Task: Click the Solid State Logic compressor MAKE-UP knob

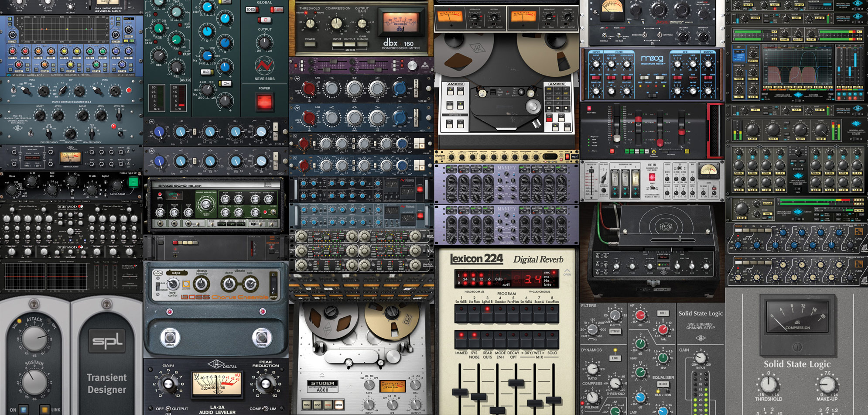Action: coord(827,384)
